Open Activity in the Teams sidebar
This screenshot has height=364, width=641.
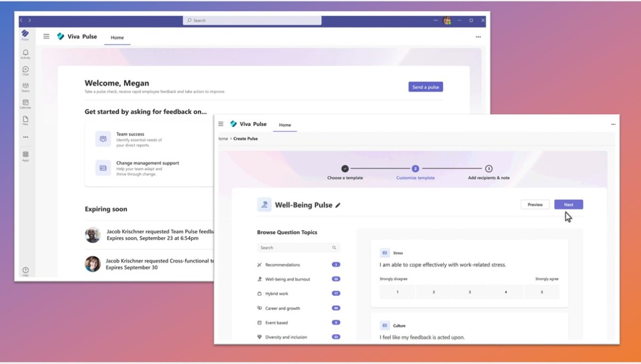pyautogui.click(x=25, y=54)
